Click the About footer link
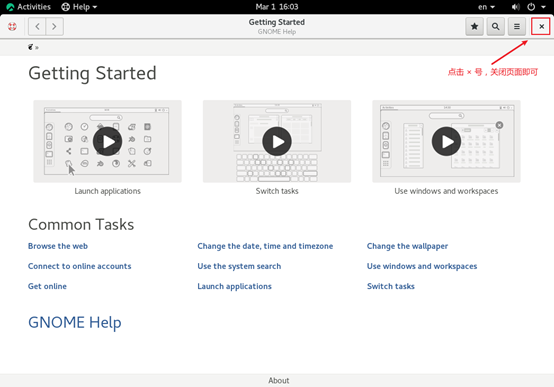 [x=278, y=381]
